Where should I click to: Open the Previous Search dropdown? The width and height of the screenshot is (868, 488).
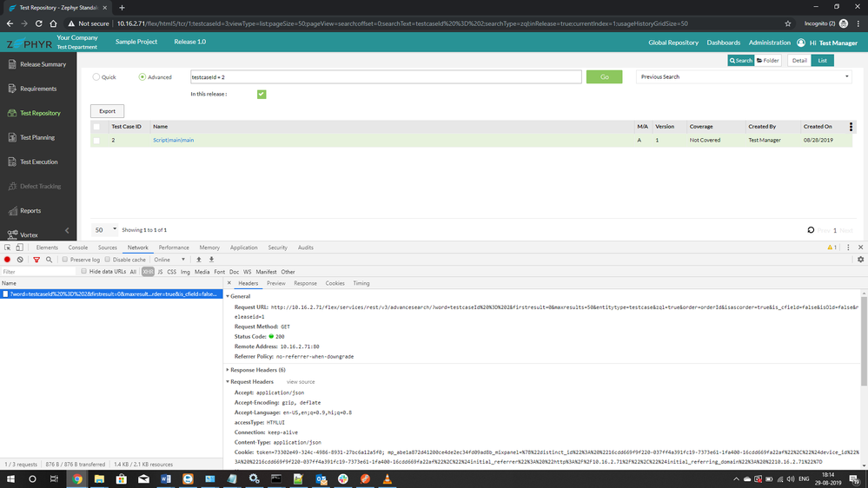pos(744,77)
